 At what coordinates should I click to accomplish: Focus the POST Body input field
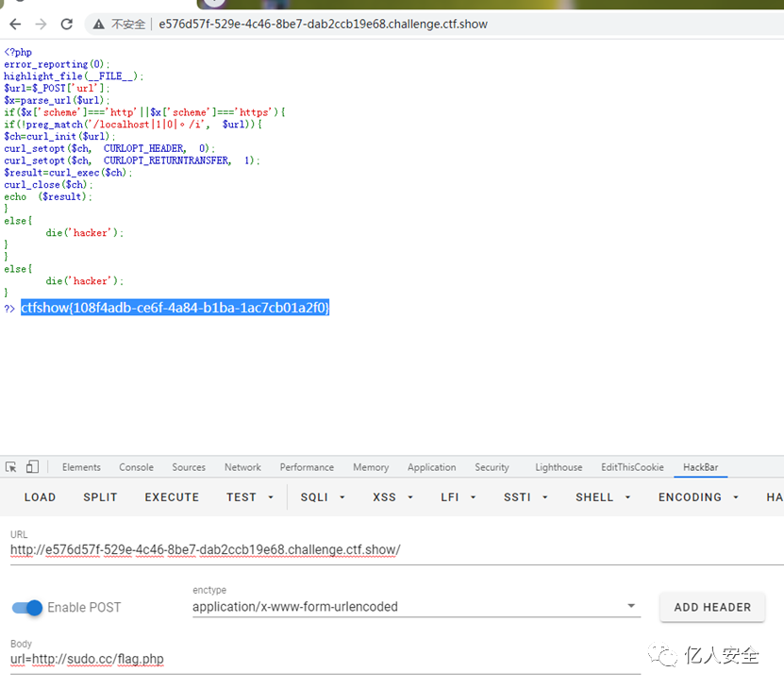325,659
